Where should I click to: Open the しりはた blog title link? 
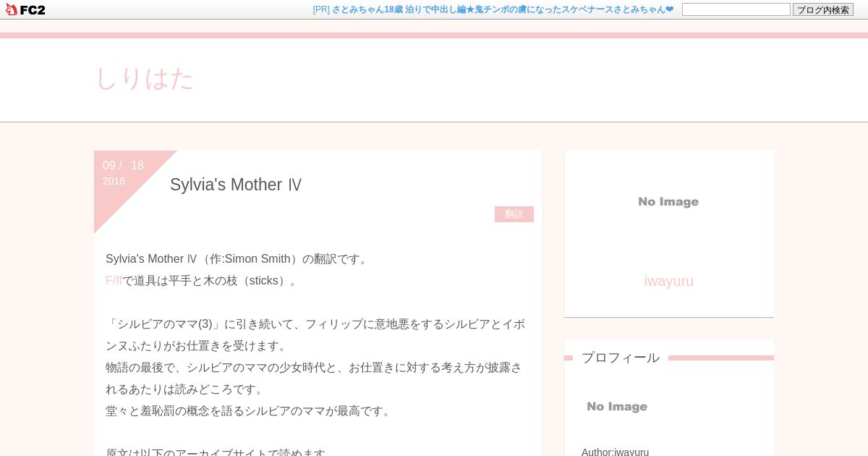[145, 78]
